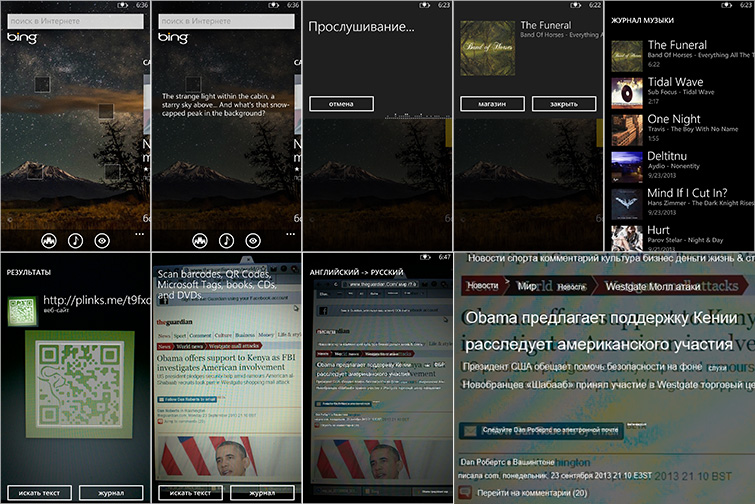Click "Перейти на комментарии (20)" link
Image resolution: width=755 pixels, height=504 pixels.
pos(532,493)
